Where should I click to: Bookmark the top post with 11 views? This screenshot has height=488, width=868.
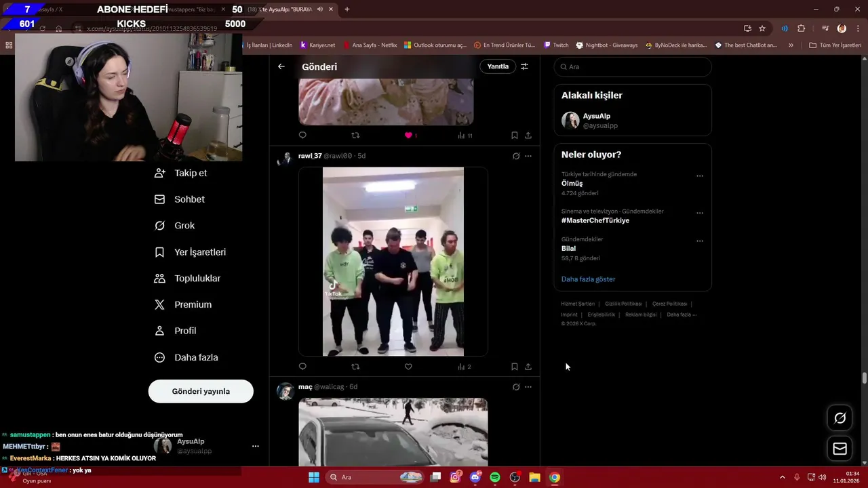[515, 136]
